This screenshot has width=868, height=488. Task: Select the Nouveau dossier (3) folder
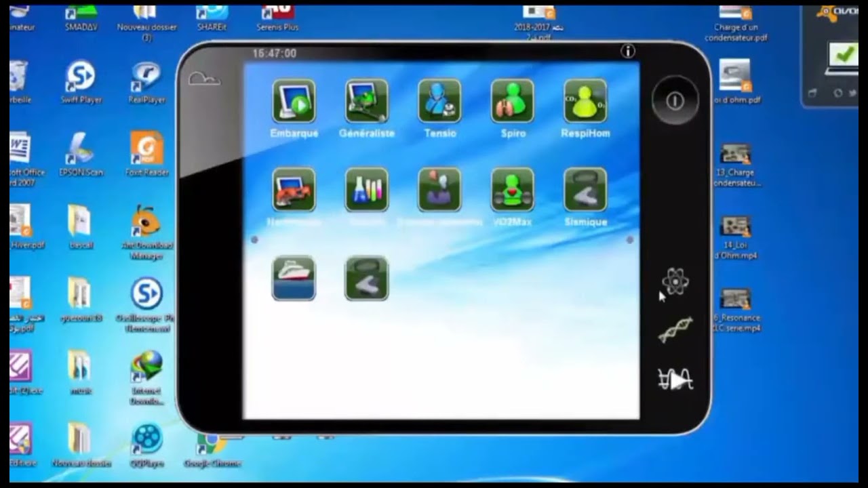[x=147, y=22]
